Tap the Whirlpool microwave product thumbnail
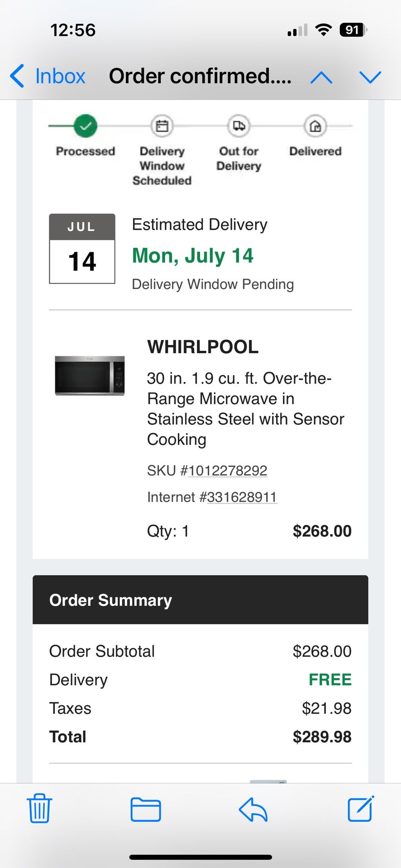Screen dimensions: 401x868 [90, 376]
